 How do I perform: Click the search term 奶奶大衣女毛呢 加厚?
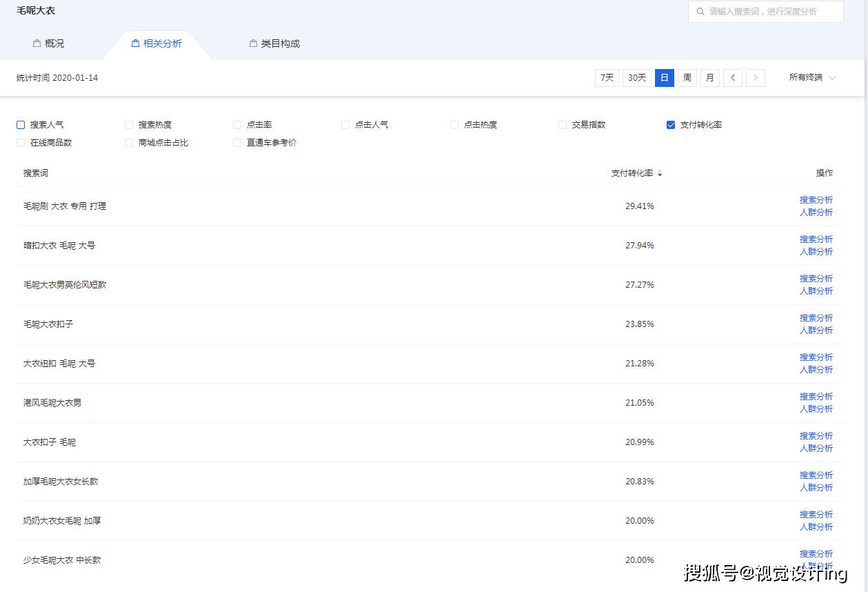tap(62, 521)
